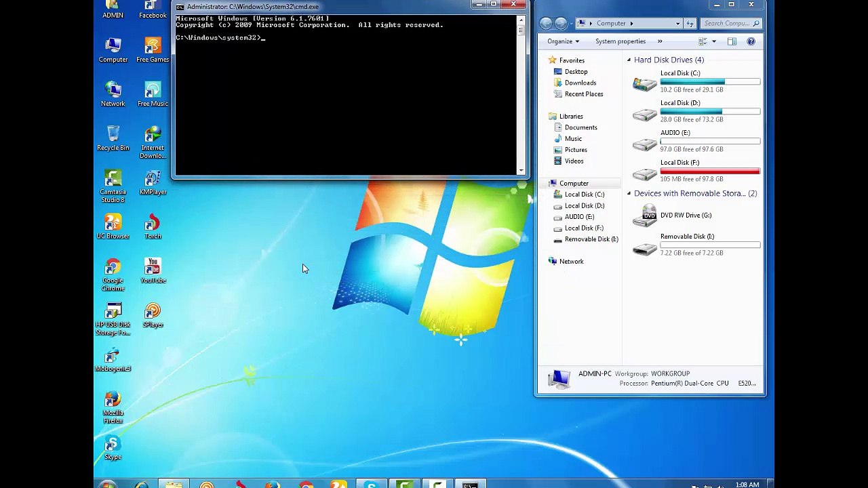Screen dimensions: 868x488
Task: Click System properties in Explorer toolbar
Action: coord(620,41)
